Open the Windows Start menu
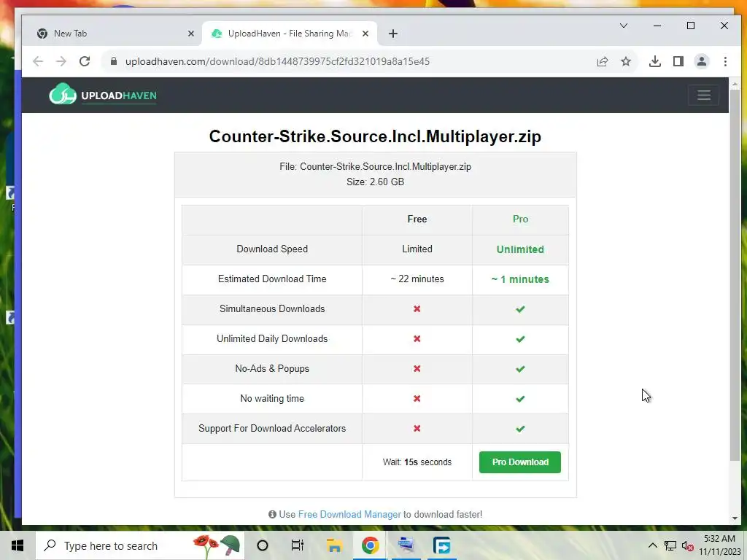 (18, 545)
